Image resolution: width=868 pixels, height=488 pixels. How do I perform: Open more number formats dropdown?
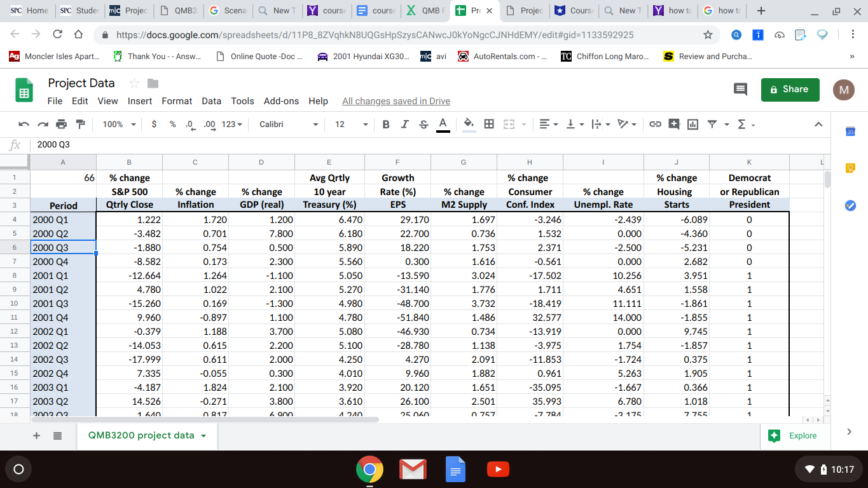point(231,125)
